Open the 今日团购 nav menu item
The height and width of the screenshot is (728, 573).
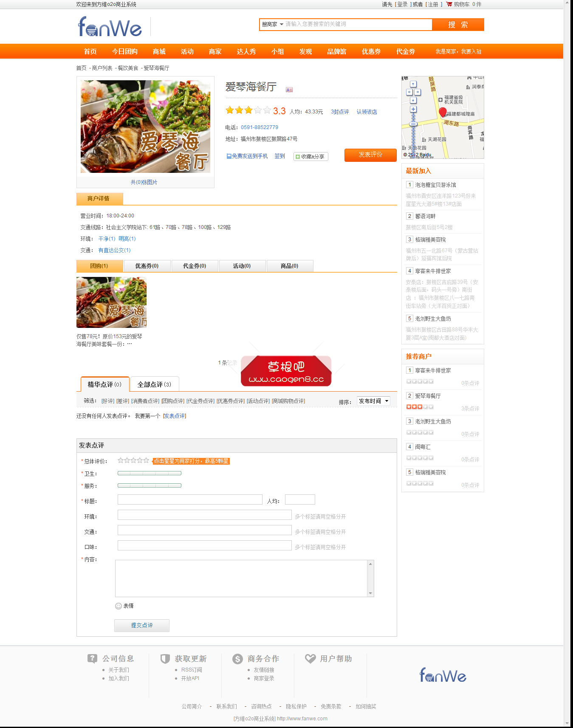tap(124, 51)
